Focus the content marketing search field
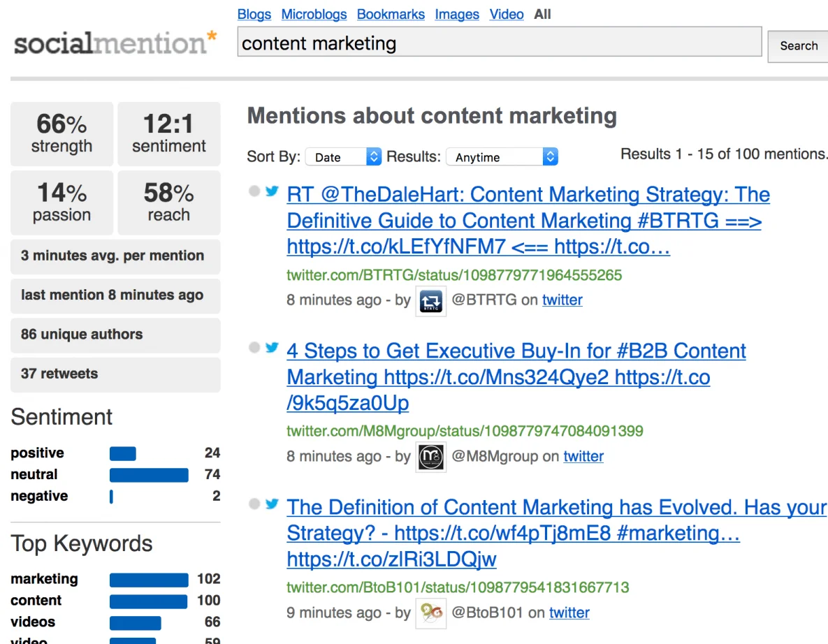The height and width of the screenshot is (644, 828). (x=499, y=42)
